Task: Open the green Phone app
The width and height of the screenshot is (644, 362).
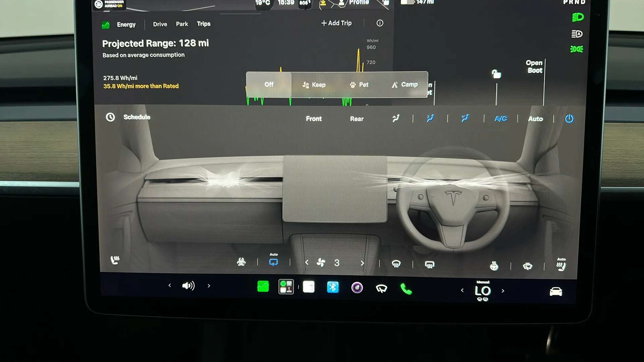Action: (x=406, y=289)
